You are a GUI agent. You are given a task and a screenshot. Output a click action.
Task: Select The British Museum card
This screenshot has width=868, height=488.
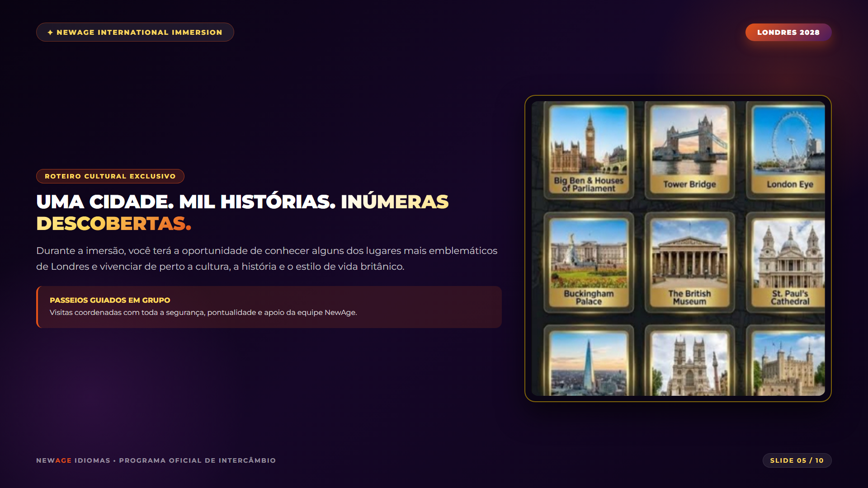pyautogui.click(x=689, y=263)
